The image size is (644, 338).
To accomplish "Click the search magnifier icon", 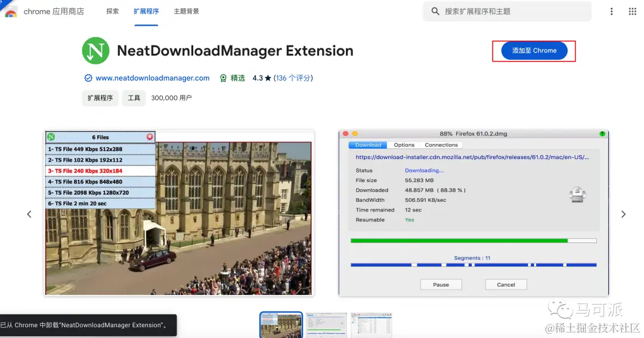I will [435, 11].
